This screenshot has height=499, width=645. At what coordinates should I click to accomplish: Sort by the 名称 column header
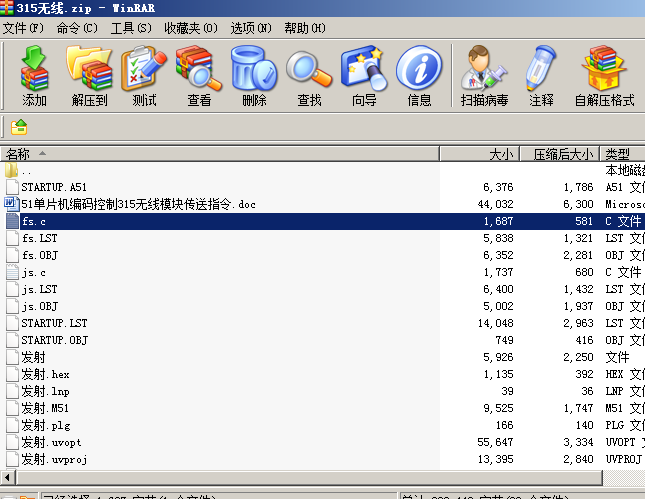click(220, 154)
